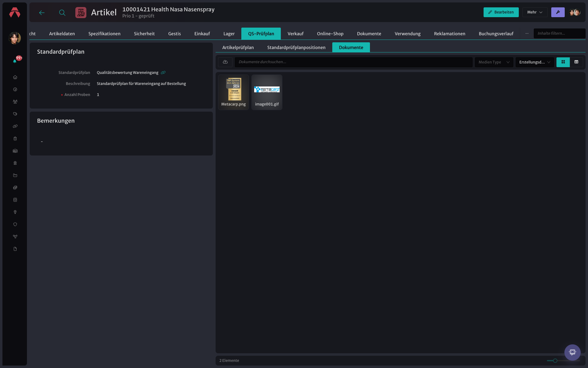Click the back arrow
The image size is (588, 368).
[x=42, y=13]
